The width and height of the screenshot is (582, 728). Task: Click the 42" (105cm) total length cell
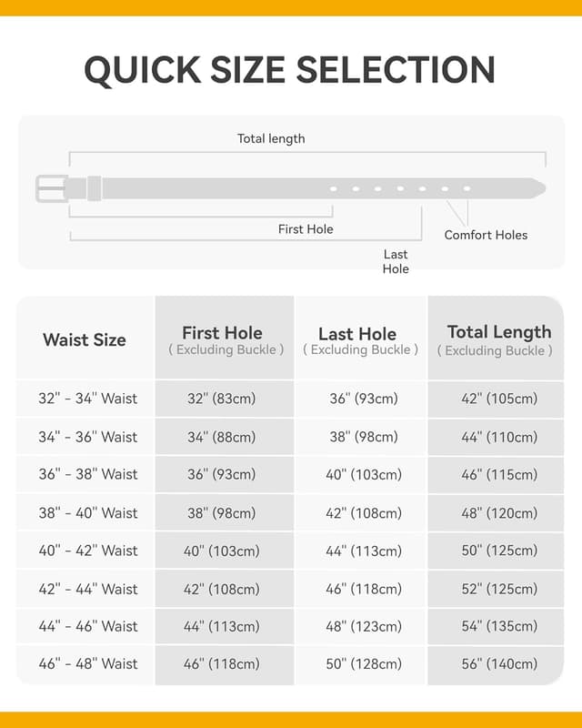499,399
